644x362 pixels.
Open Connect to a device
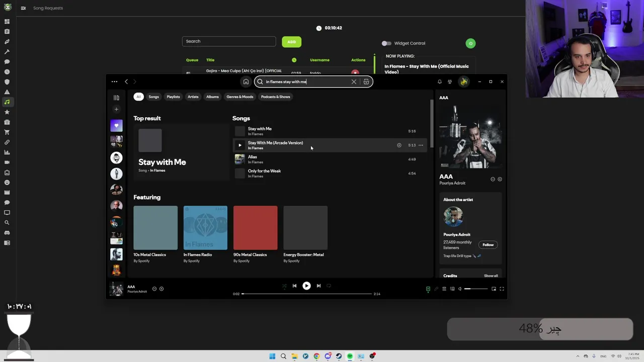[x=452, y=289]
